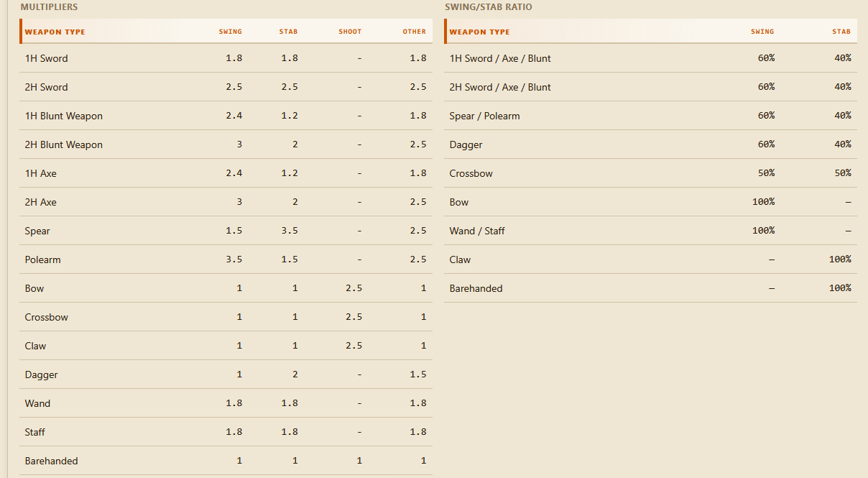Image resolution: width=868 pixels, height=478 pixels.
Task: Sort Multipliers table by Stab column header
Action: (288, 32)
